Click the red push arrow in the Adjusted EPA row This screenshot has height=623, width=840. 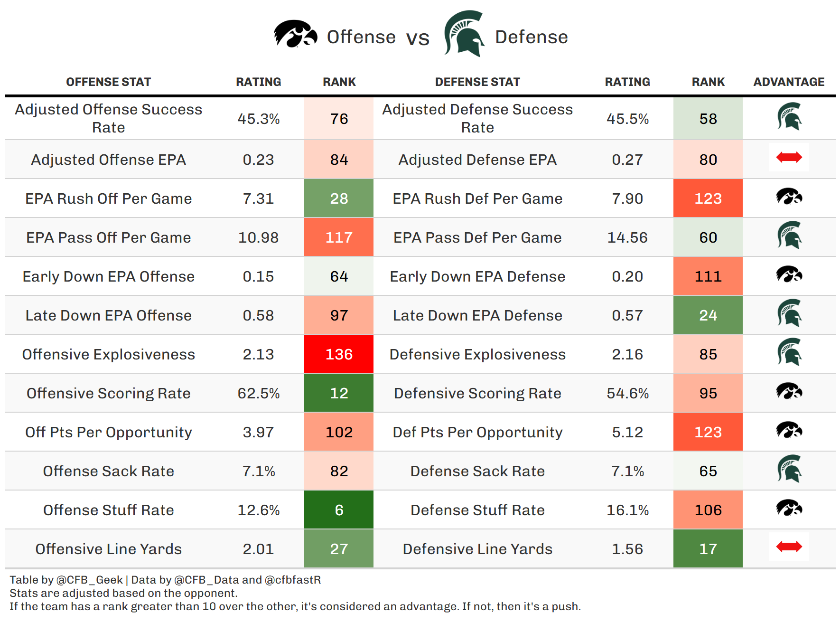(x=789, y=157)
